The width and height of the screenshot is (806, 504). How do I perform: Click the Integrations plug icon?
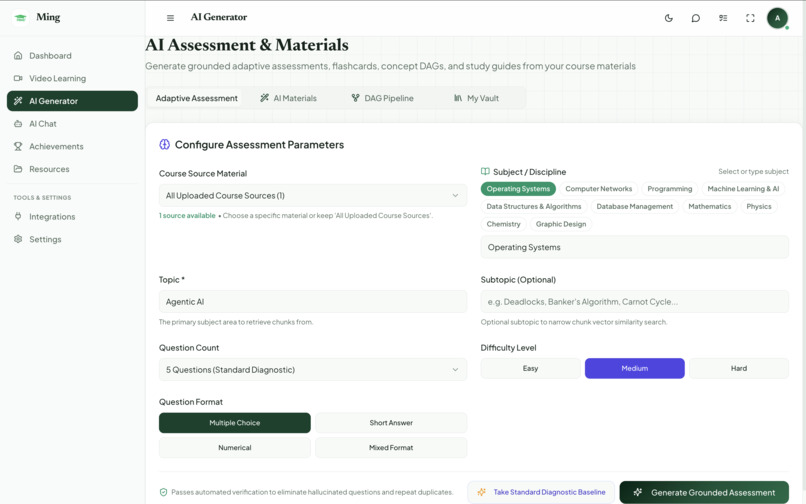(18, 217)
